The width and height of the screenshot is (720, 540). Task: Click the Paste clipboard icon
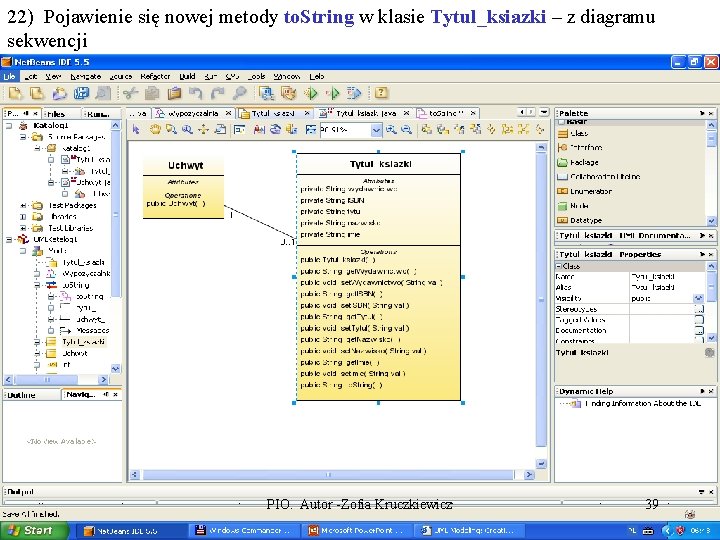174,93
